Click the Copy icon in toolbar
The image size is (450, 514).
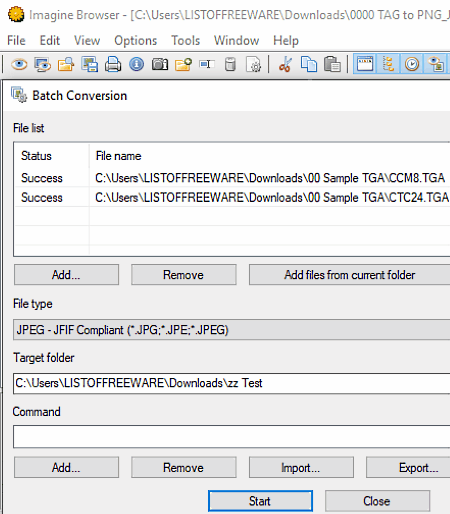[309, 64]
